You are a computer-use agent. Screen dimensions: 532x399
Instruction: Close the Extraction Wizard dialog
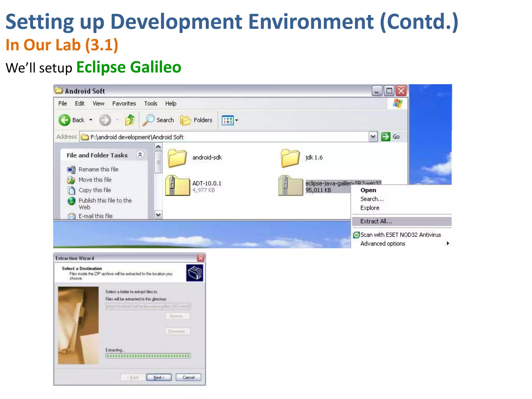click(201, 258)
